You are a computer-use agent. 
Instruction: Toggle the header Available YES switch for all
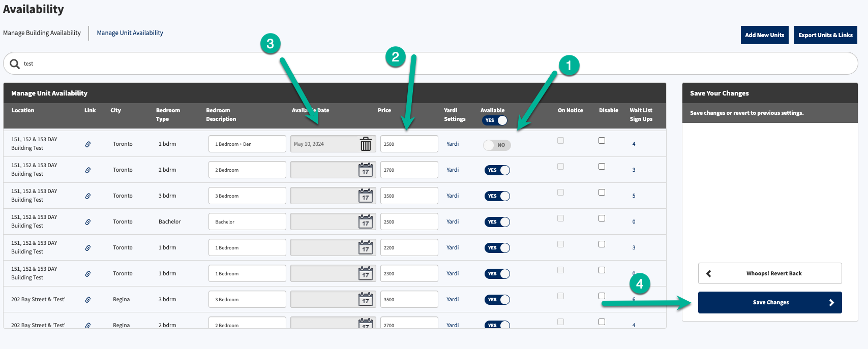pos(495,120)
